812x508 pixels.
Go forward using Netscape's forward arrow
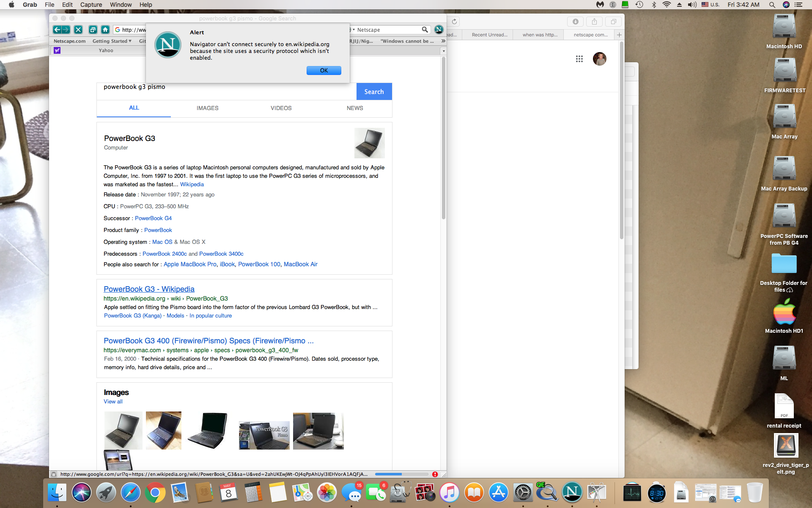66,30
